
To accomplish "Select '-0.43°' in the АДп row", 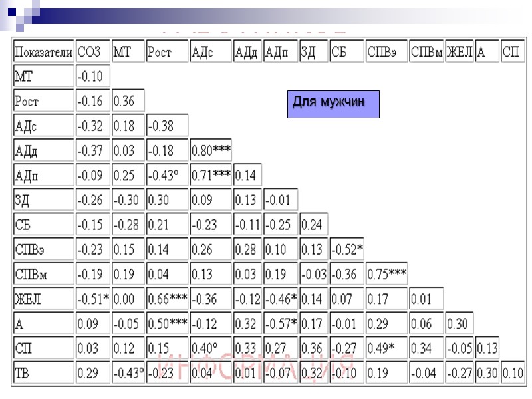I will (x=167, y=175).
